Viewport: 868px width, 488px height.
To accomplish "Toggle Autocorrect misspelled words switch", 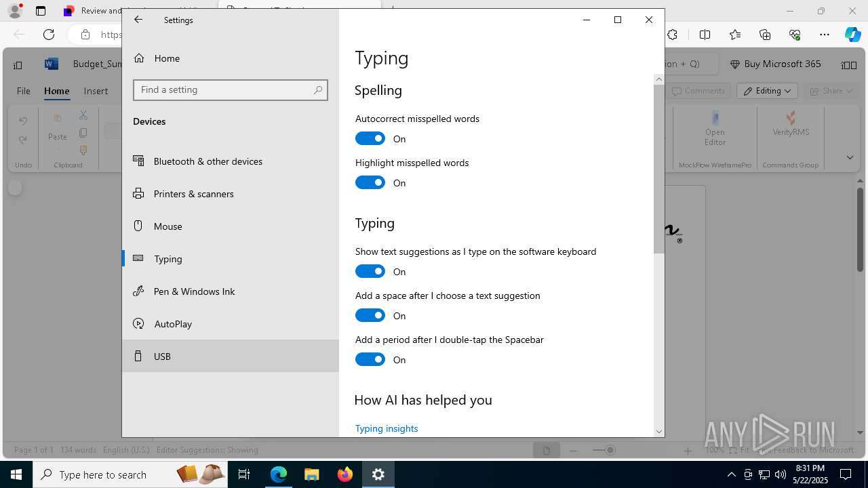I will click(x=370, y=138).
